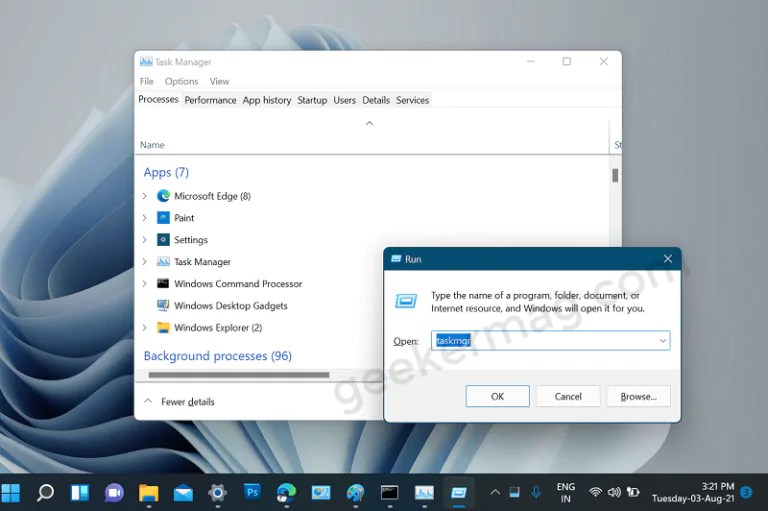Screen dimensions: 768x511
Task: Click battery icon in system tray
Action: click(633, 492)
